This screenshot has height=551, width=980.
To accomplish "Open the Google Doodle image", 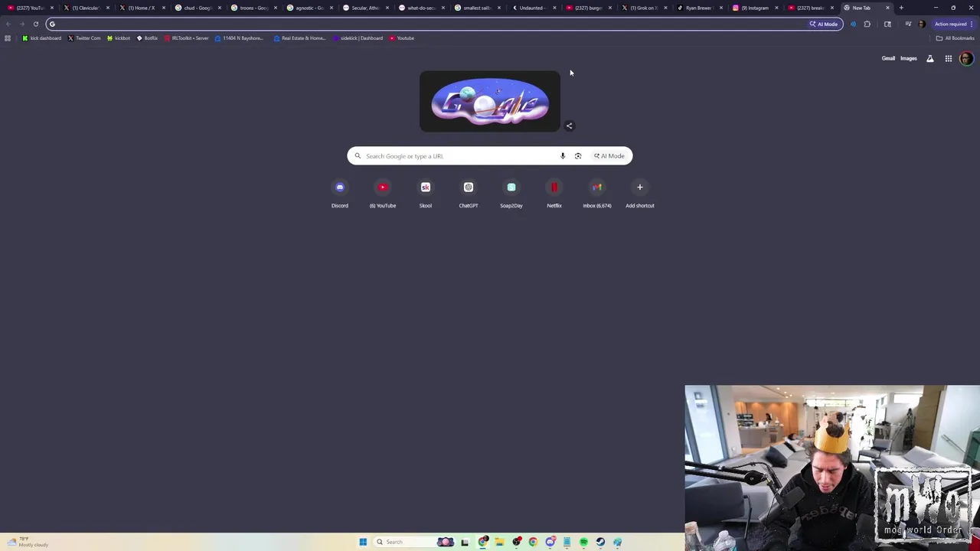I will [x=490, y=102].
